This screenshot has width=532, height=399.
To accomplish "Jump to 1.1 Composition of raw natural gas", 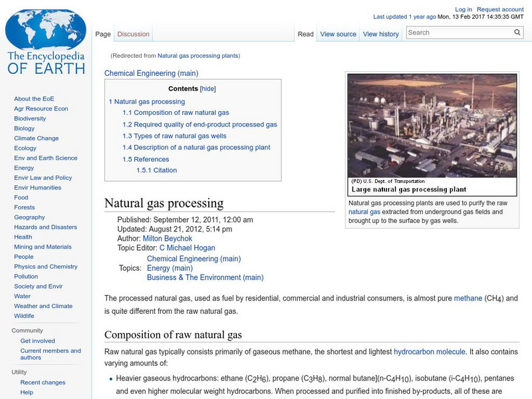I will pyautogui.click(x=176, y=112).
